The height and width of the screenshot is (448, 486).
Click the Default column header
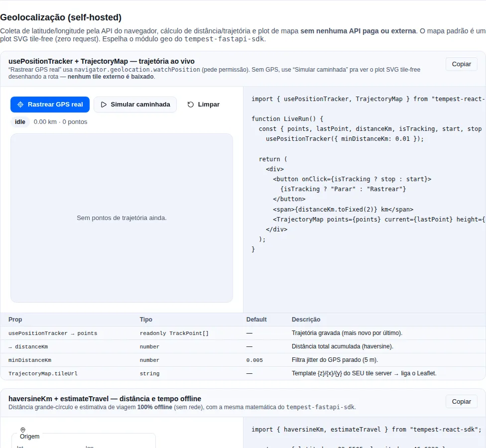[256, 320]
